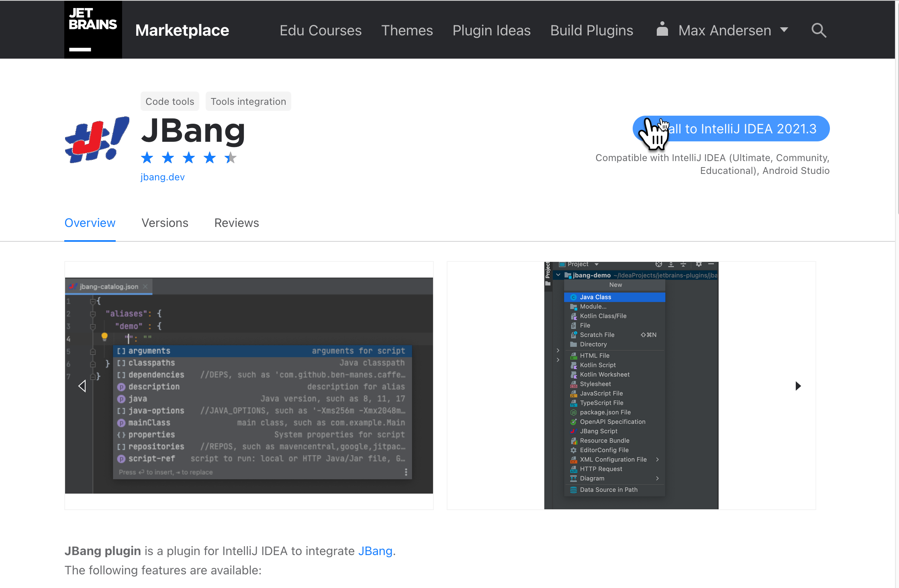Viewport: 899px width, 588px height.
Task: Open Edu Courses page
Action: coord(321,31)
